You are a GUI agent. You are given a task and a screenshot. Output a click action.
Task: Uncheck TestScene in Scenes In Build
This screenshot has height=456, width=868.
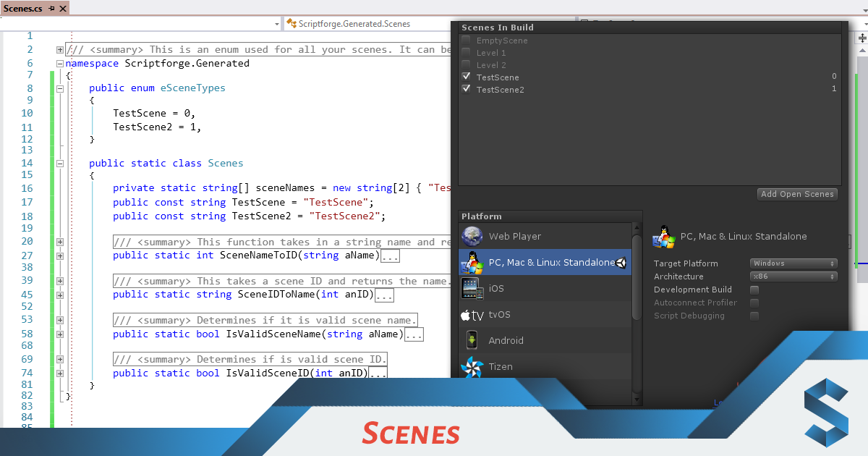tap(467, 77)
